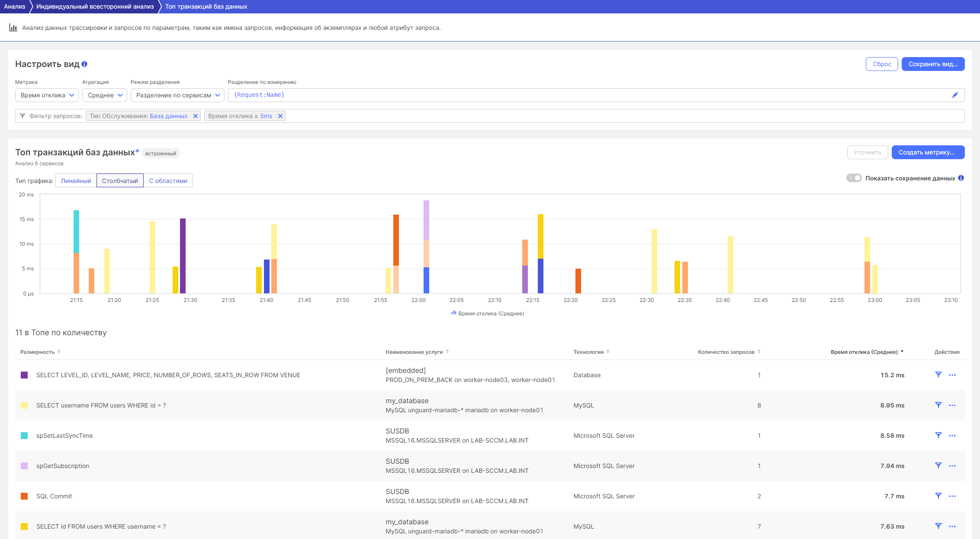Click info icon next to Настроить вид
This screenshot has width=980, height=539.
pyautogui.click(x=84, y=64)
